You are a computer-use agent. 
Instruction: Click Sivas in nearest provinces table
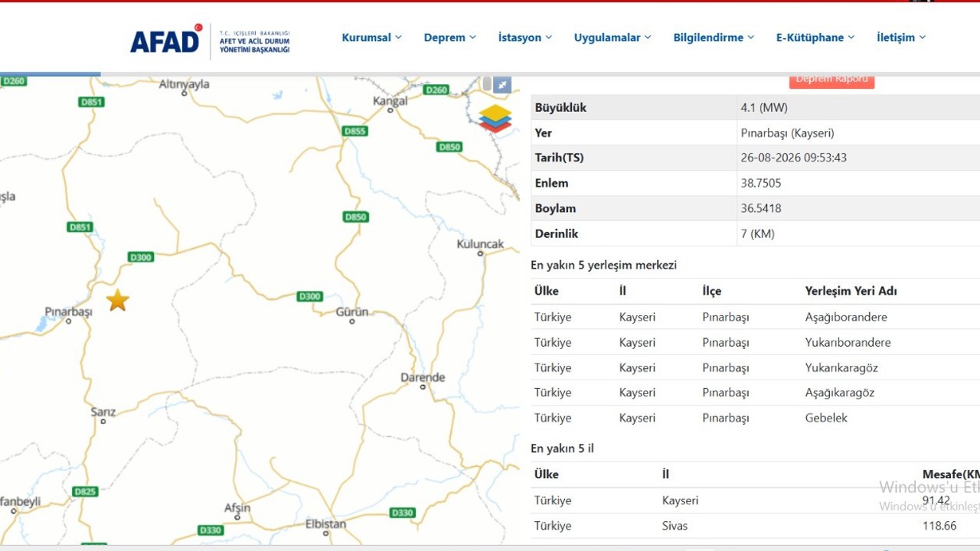(x=675, y=526)
